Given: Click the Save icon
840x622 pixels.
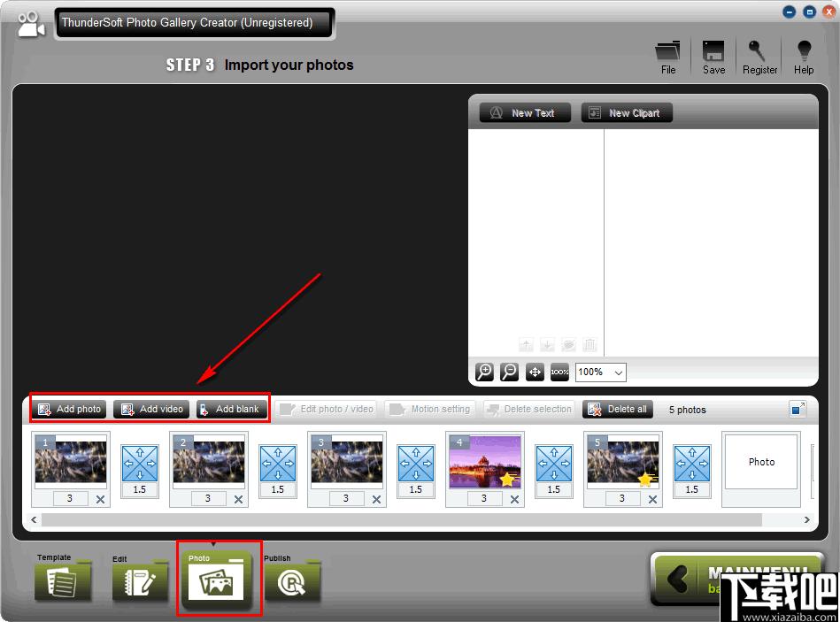Looking at the screenshot, I should point(713,58).
